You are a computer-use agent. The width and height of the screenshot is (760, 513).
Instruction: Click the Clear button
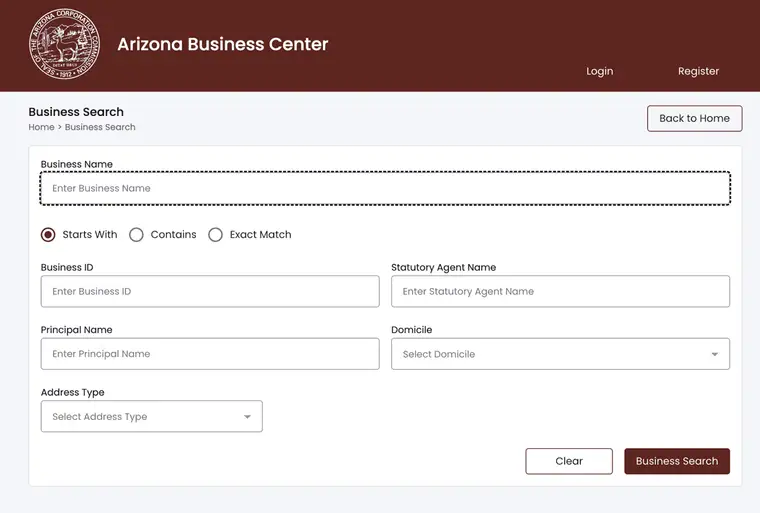569,461
